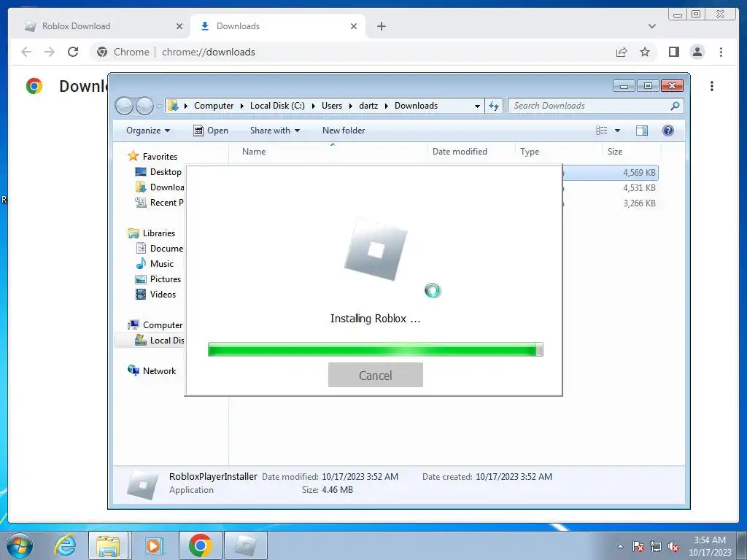Change your view icon in Explorer
This screenshot has width=747, height=560.
[602, 131]
